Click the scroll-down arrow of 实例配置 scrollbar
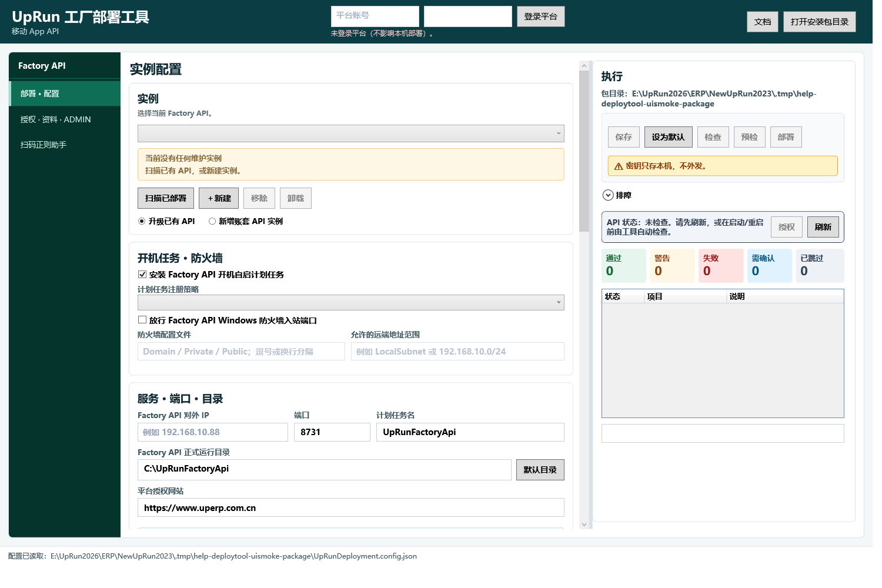 pos(584,524)
